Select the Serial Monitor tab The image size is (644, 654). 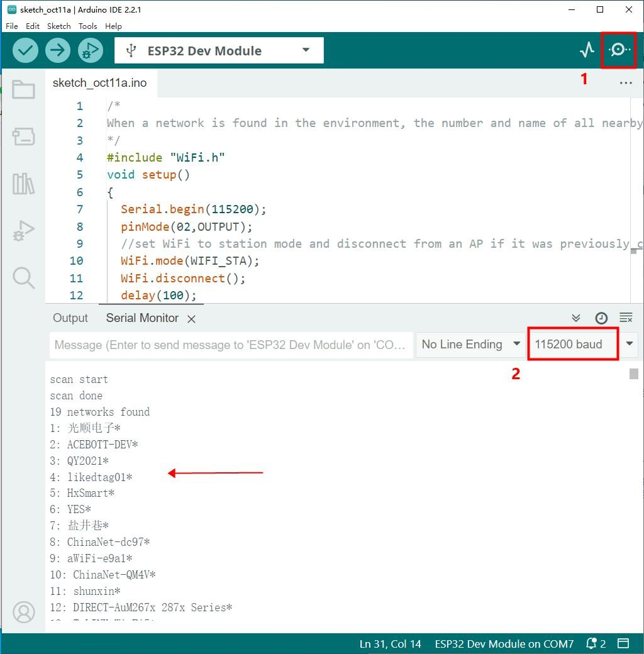click(142, 318)
